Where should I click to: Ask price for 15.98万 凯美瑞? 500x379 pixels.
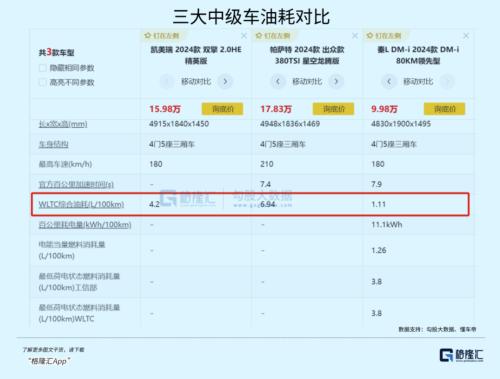[222, 109]
